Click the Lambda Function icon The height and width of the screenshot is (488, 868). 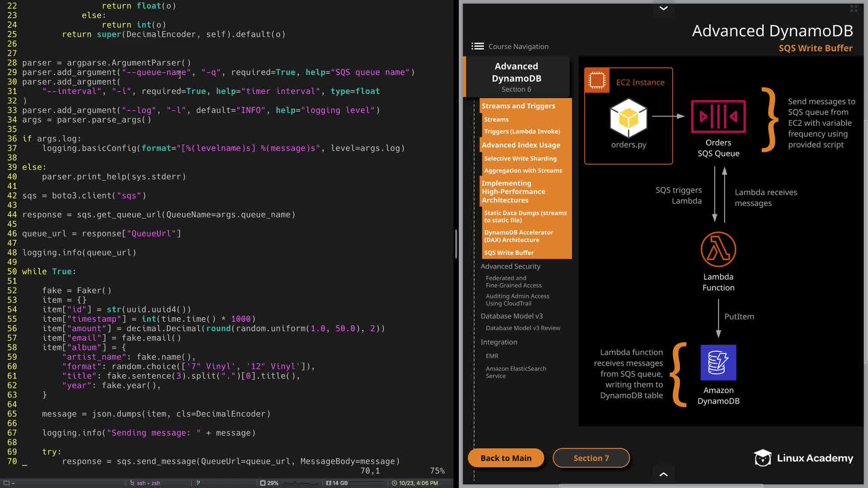718,249
